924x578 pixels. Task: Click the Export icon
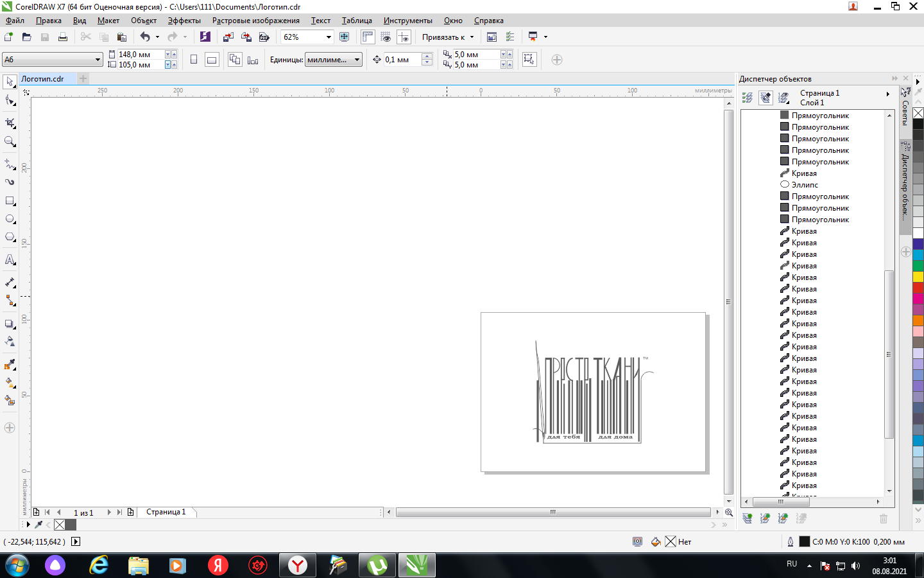tap(246, 37)
